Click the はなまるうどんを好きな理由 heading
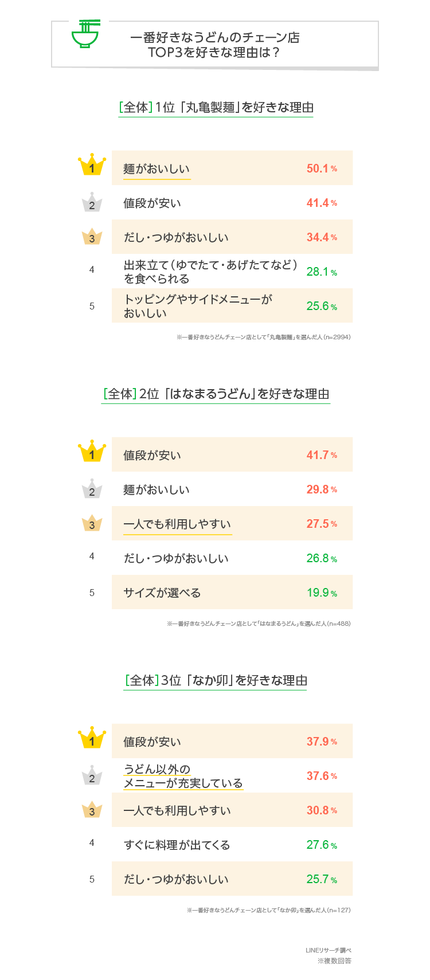430x980 pixels. coord(216,394)
